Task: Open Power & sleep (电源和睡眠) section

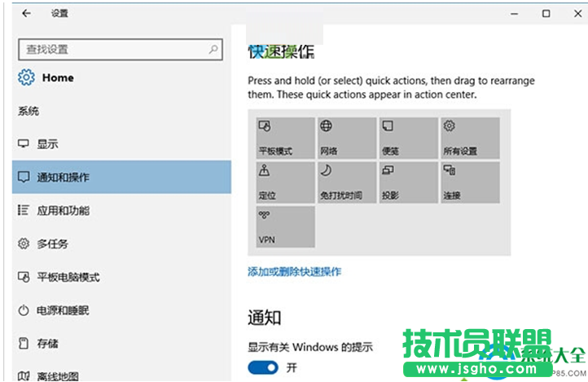Action: click(x=63, y=310)
